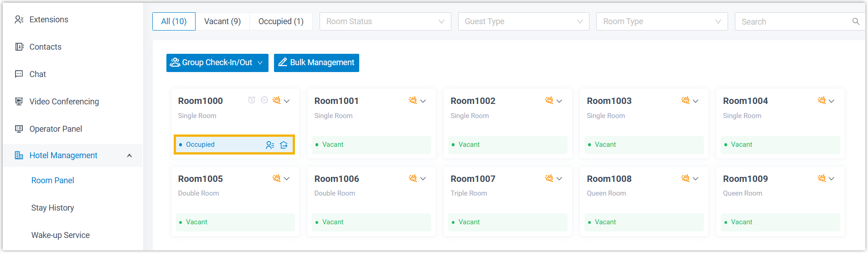Click the check-out icon in Room1000
Screen dimensions: 868x253
coord(284,145)
